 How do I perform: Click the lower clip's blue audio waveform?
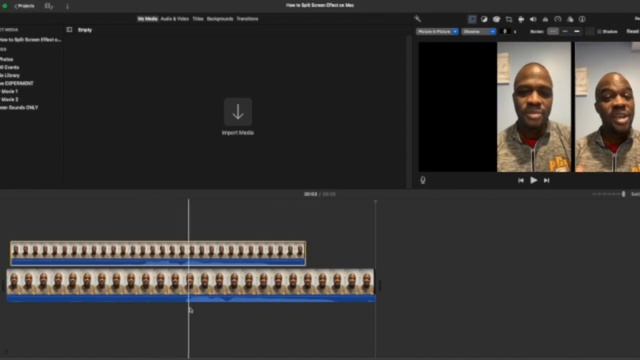click(x=191, y=299)
